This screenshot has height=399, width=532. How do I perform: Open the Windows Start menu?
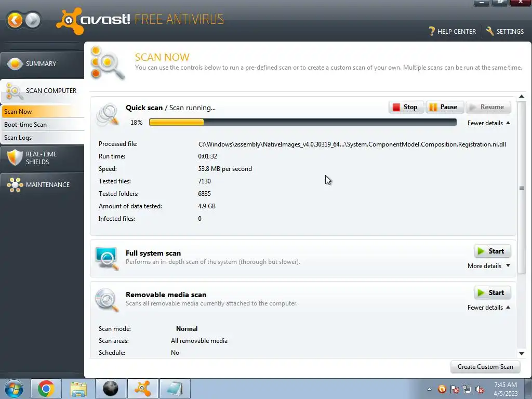14,389
